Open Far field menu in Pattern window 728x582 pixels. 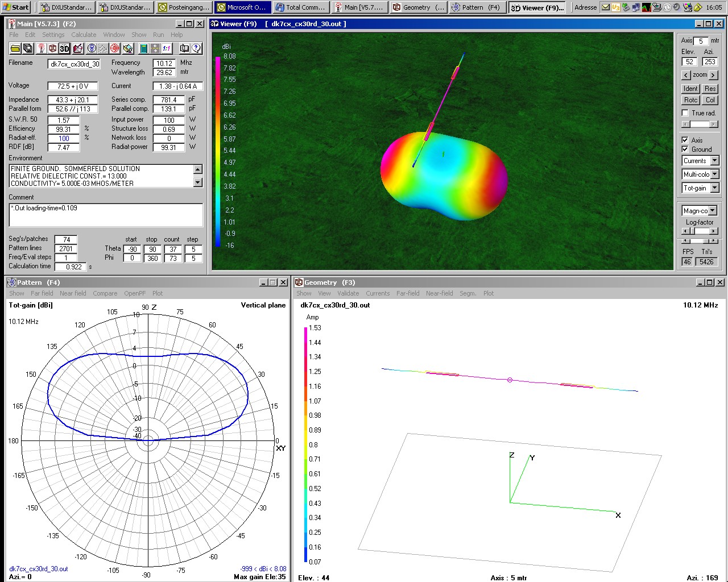42,293
